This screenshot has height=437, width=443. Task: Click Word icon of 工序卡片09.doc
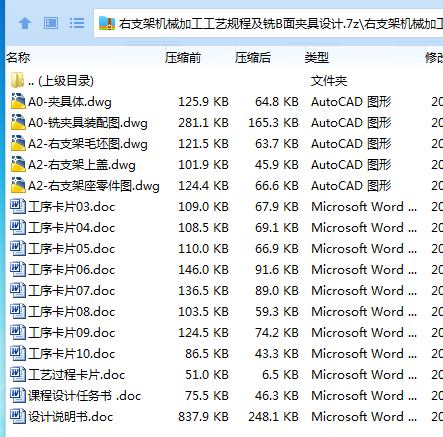click(18, 332)
